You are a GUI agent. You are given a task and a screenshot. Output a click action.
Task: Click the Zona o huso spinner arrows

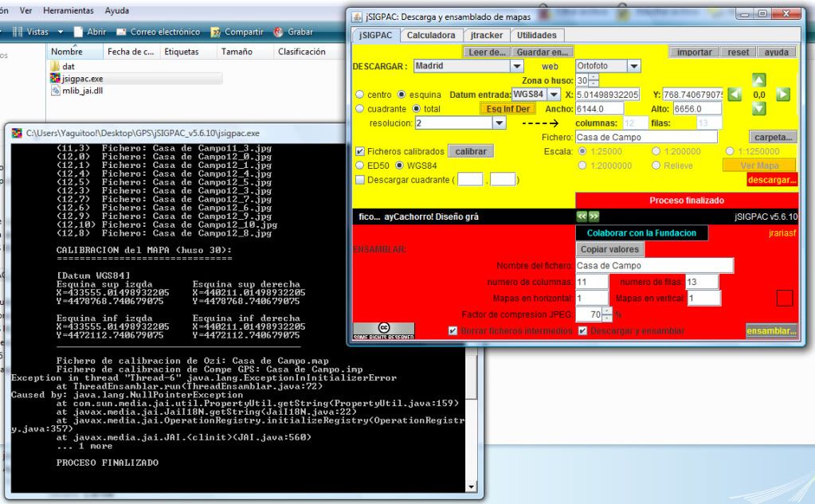click(x=594, y=80)
